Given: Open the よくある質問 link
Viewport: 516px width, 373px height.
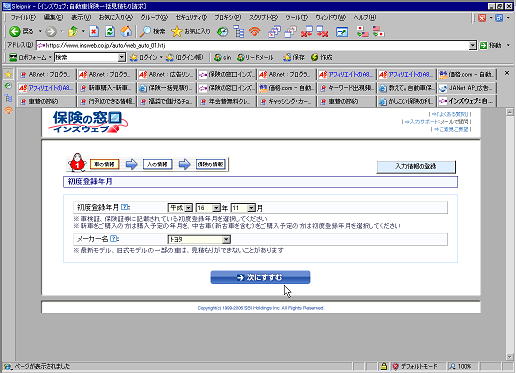Looking at the screenshot, I should [451, 114].
